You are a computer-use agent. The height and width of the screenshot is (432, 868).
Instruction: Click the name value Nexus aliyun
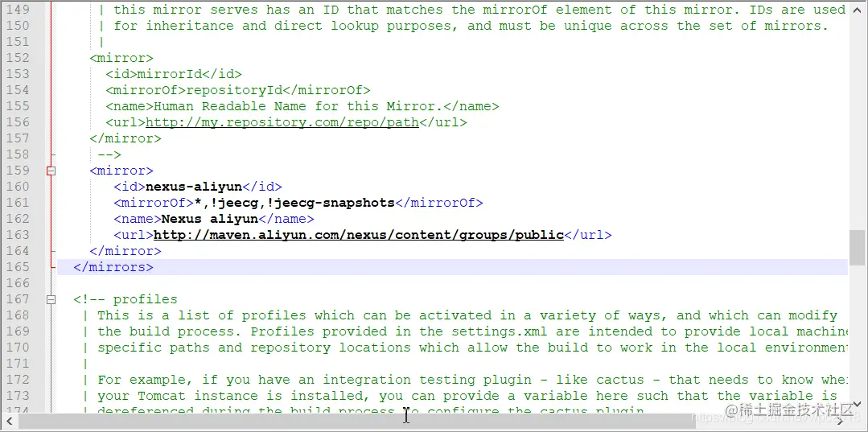tap(210, 219)
